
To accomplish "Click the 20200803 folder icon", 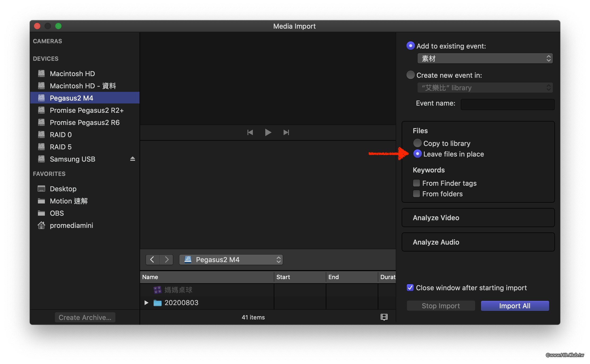I will pos(158,303).
